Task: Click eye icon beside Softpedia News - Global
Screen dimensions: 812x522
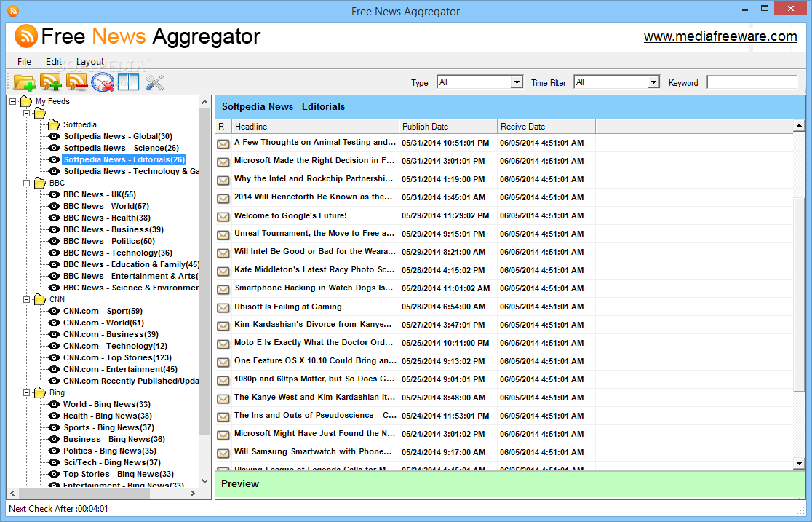Action: click(x=54, y=136)
